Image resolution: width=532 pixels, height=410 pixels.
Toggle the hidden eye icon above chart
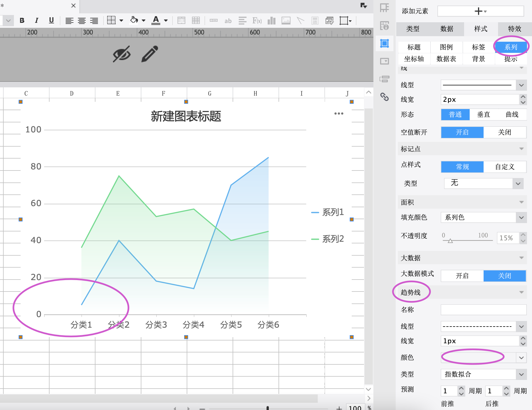pos(122,54)
